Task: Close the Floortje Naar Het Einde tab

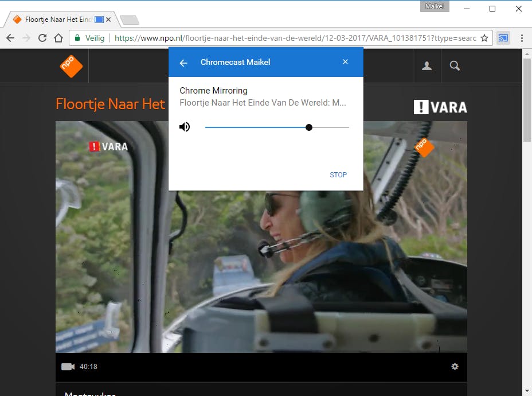Action: (108, 20)
